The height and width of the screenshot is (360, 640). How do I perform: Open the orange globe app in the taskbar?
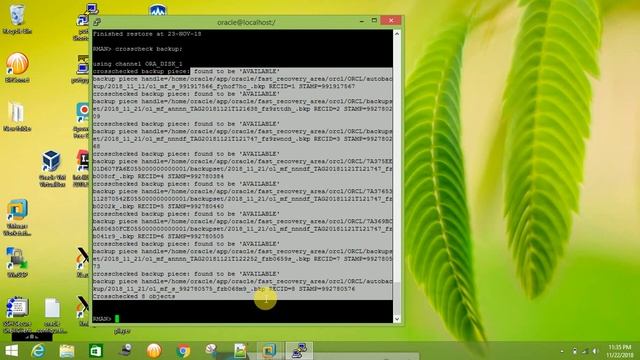154,351
